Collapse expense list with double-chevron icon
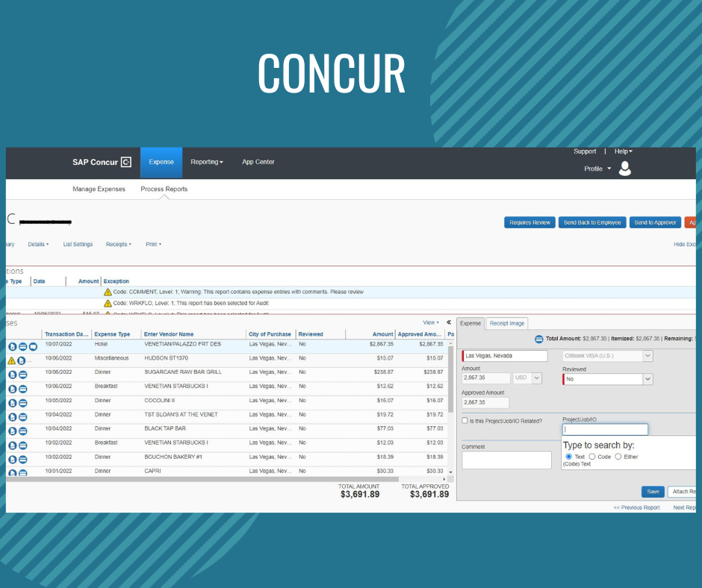Viewport: 702px width, 588px height. [x=449, y=322]
